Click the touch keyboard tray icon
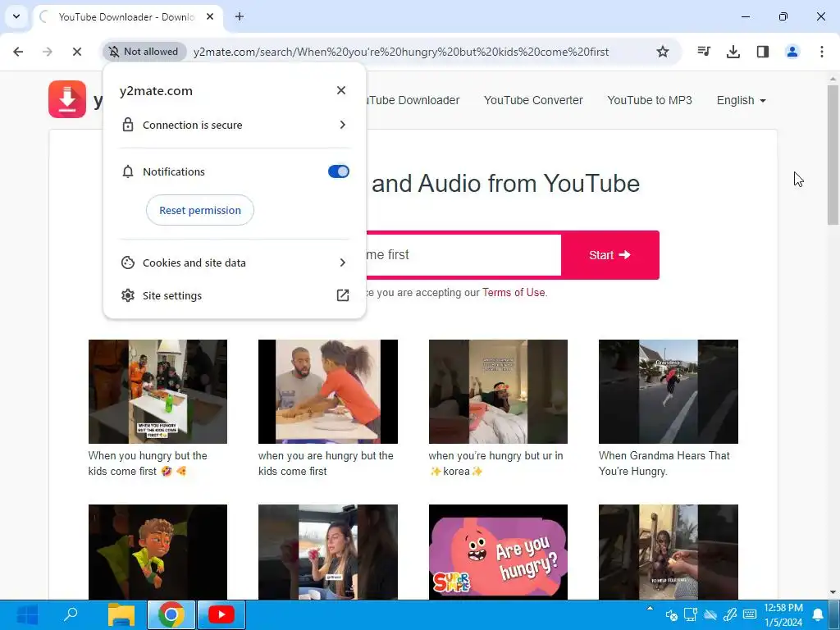 tap(750, 614)
